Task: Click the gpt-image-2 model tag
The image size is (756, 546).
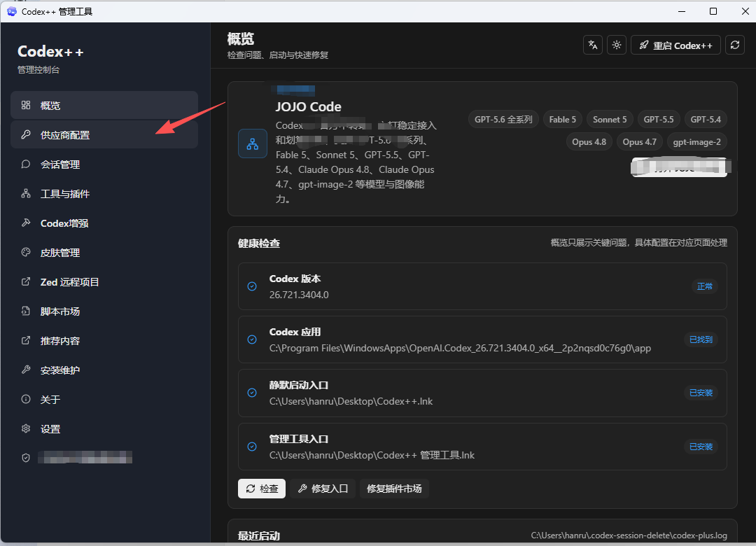Action: pos(696,142)
